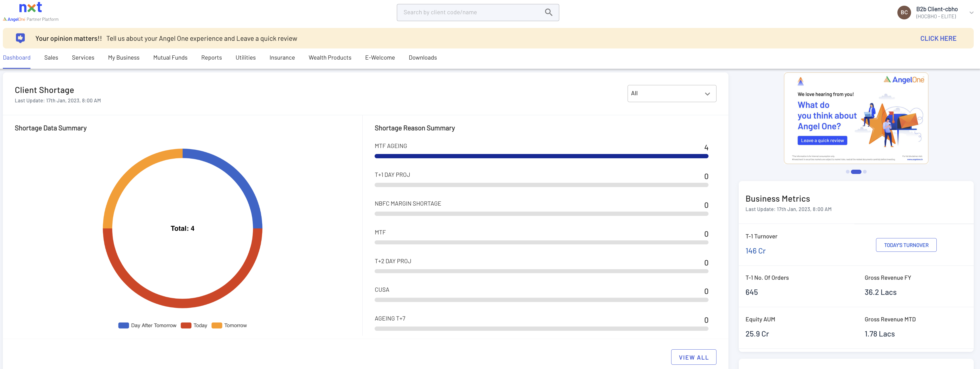Select the active carousel slide indicator
This screenshot has height=369, width=980.
click(856, 172)
